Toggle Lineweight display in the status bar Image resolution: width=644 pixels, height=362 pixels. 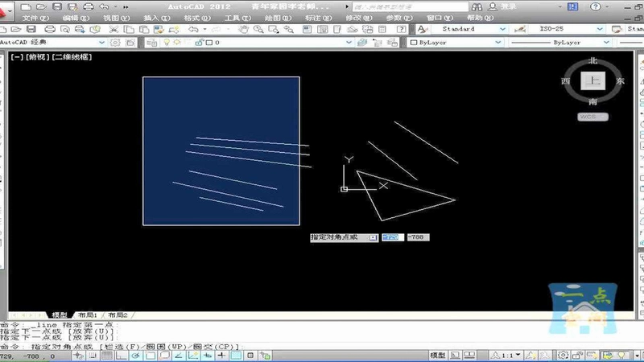[x=222, y=356]
